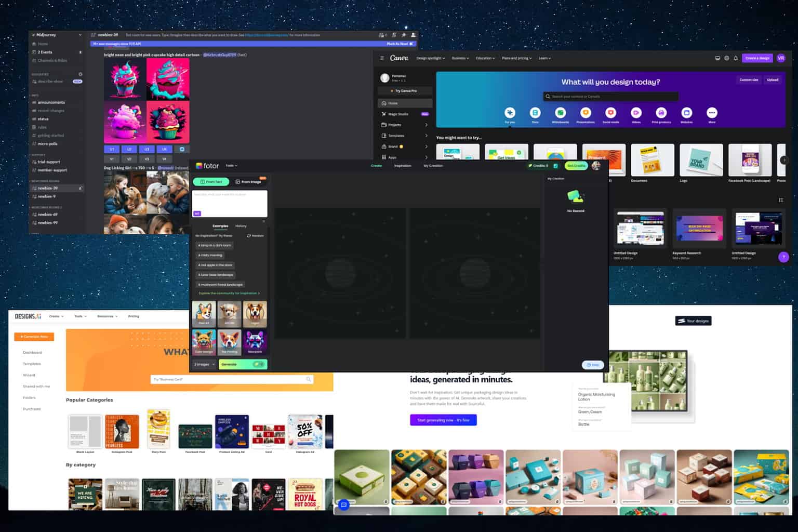This screenshot has width=798, height=532.
Task: Open Canva notifications bell
Action: tap(736, 58)
